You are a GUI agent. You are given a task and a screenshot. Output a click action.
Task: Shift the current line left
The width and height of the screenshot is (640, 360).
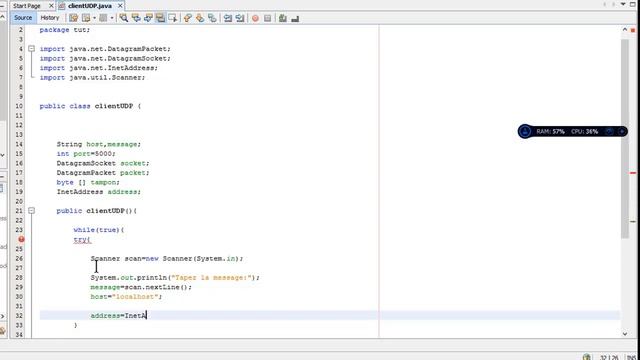(228, 18)
